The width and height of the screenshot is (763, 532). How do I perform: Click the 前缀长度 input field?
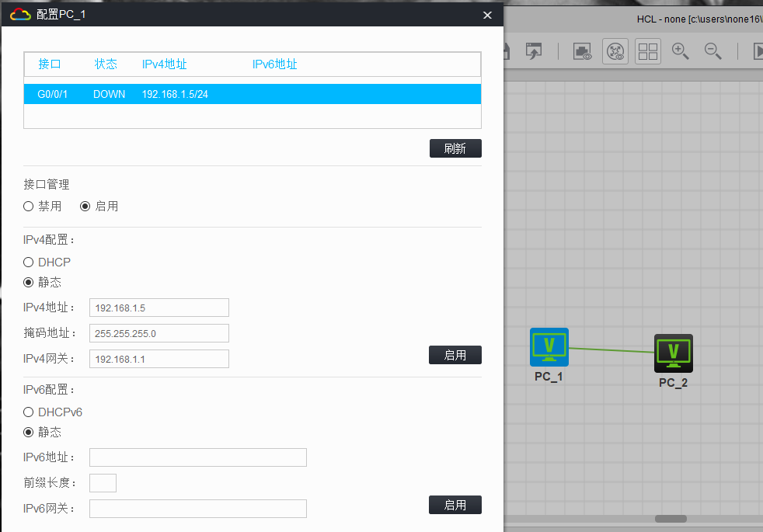(x=103, y=483)
